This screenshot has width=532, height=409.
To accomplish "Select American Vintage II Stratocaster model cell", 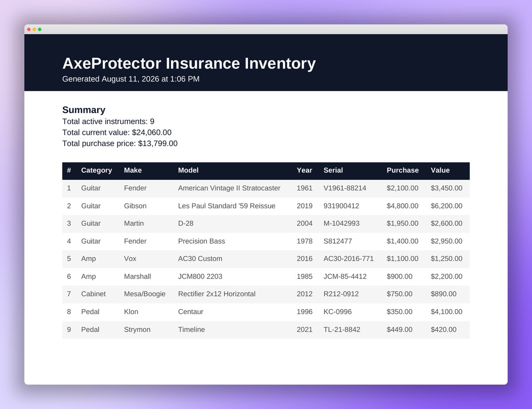I will click(x=229, y=188).
